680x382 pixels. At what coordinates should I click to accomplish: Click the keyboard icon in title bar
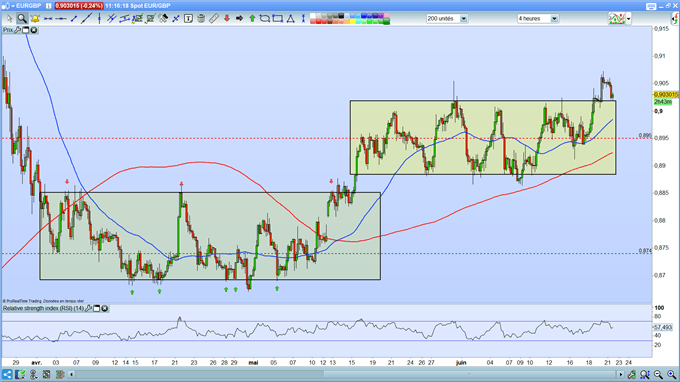651,6
